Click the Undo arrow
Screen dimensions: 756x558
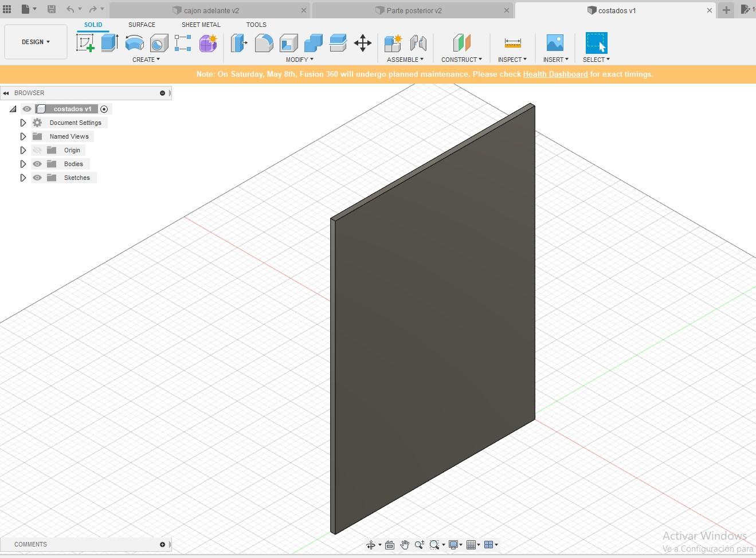click(x=70, y=9)
